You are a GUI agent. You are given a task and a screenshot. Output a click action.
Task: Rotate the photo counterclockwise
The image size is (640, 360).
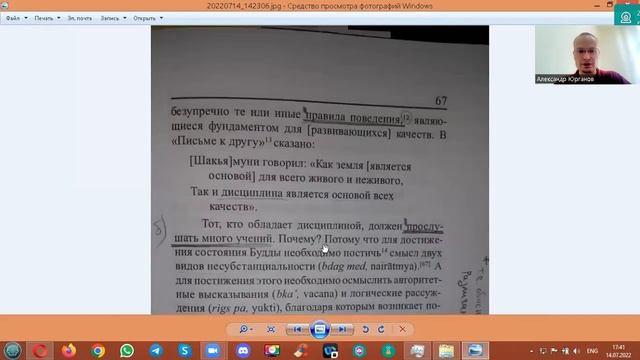click(x=365, y=329)
